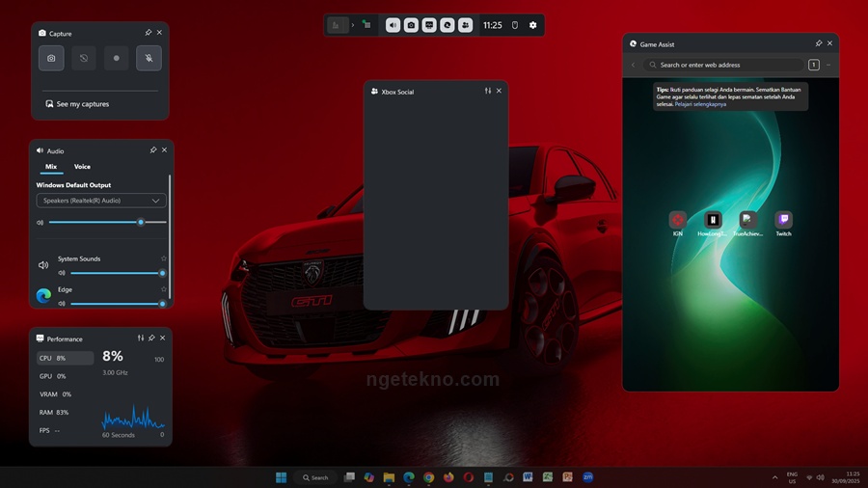
Task: Start recording with the Capture record button
Action: pos(117,58)
